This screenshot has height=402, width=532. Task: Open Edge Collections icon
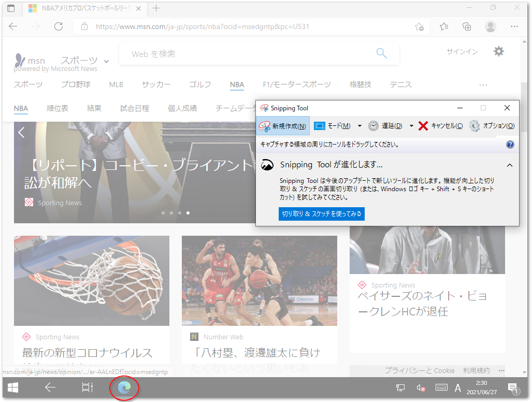click(467, 26)
